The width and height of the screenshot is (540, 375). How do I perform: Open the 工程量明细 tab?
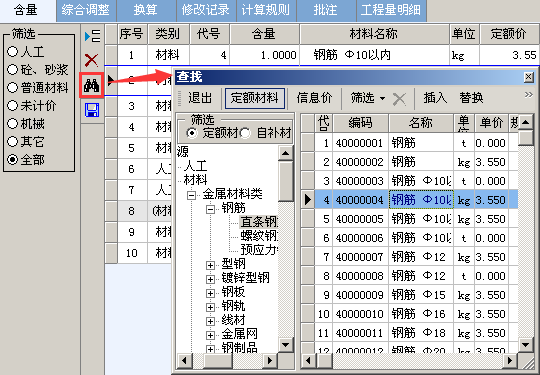click(x=392, y=10)
